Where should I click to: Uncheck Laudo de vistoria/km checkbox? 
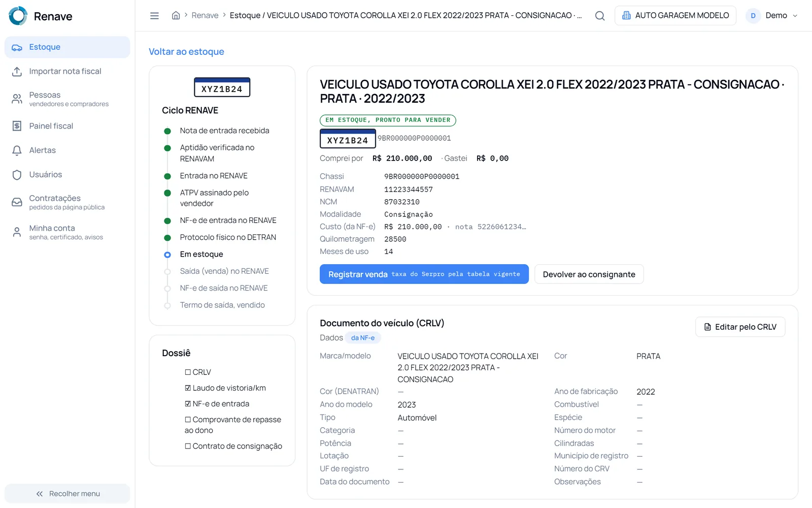188,388
